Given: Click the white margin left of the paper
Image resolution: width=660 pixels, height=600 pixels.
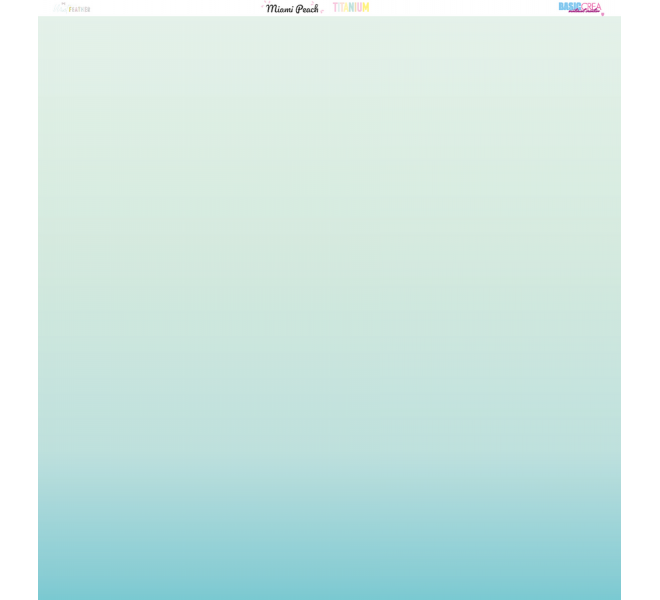Looking at the screenshot, I should [18, 300].
